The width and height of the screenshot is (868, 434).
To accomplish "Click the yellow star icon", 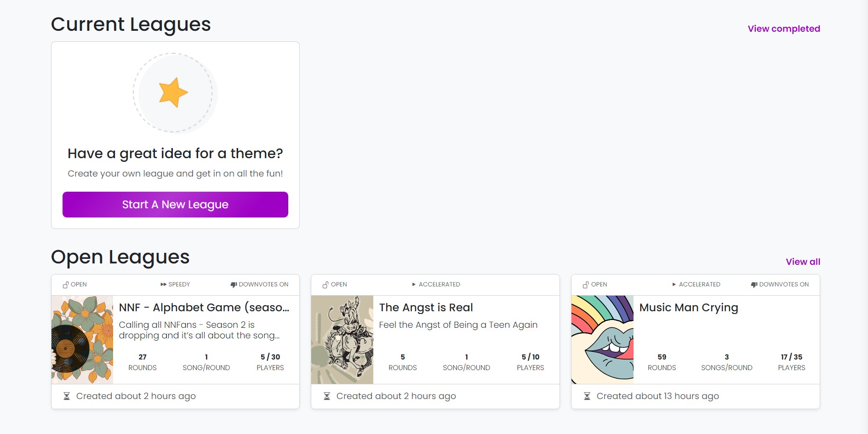I will pyautogui.click(x=173, y=92).
